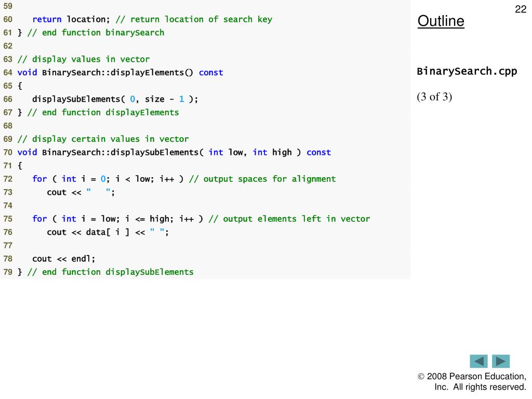Select the slide number 22
The height and width of the screenshot is (399, 532).
pyautogui.click(x=521, y=9)
